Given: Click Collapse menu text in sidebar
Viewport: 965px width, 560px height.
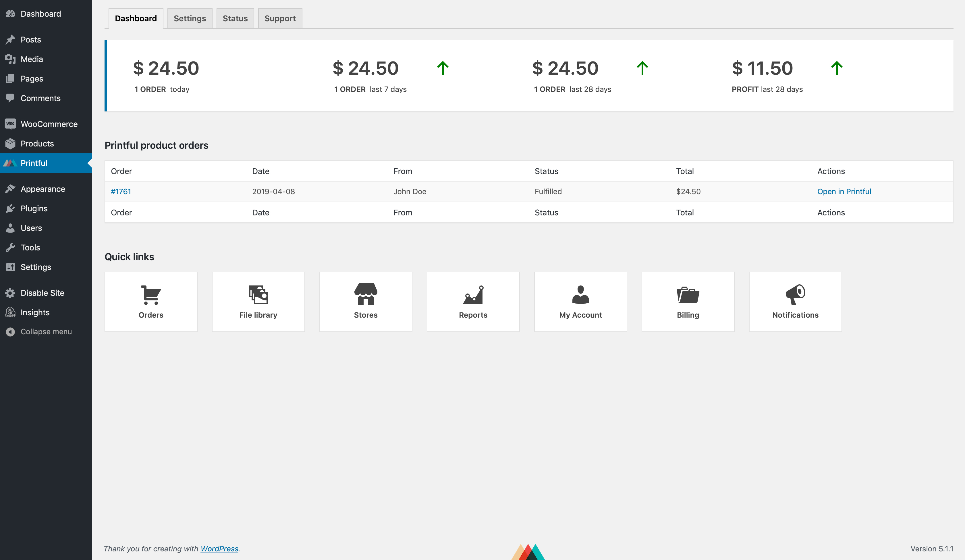Looking at the screenshot, I should pos(46,332).
